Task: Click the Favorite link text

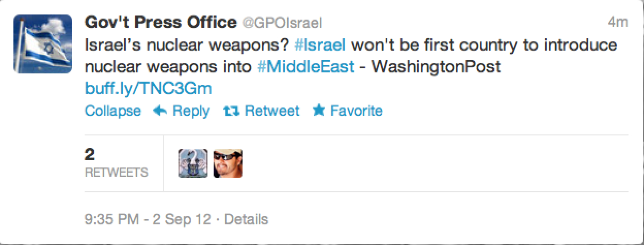Action: (x=356, y=111)
